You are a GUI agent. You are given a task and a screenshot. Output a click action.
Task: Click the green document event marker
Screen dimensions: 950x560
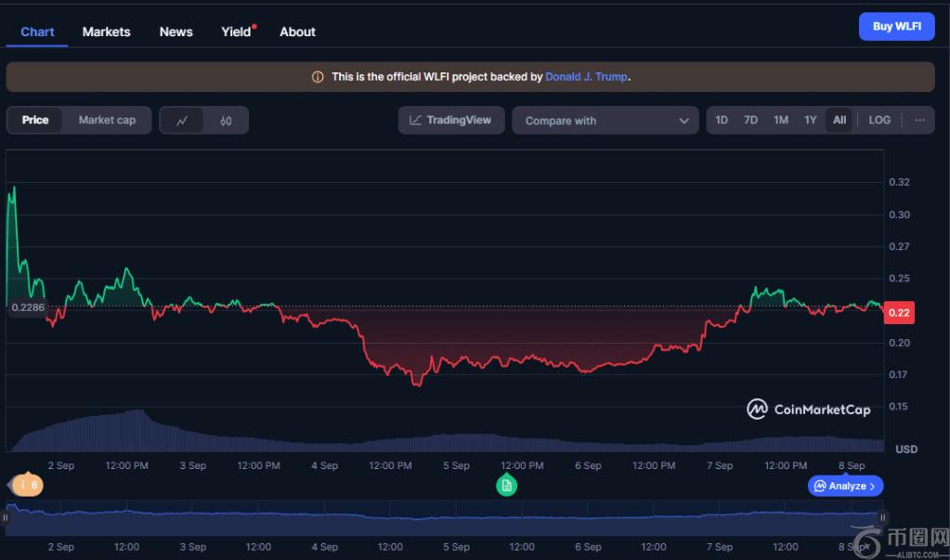506,485
